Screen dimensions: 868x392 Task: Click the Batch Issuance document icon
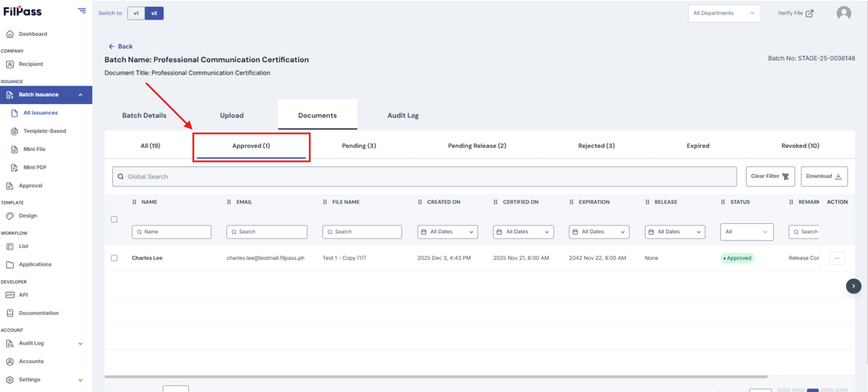(9, 95)
